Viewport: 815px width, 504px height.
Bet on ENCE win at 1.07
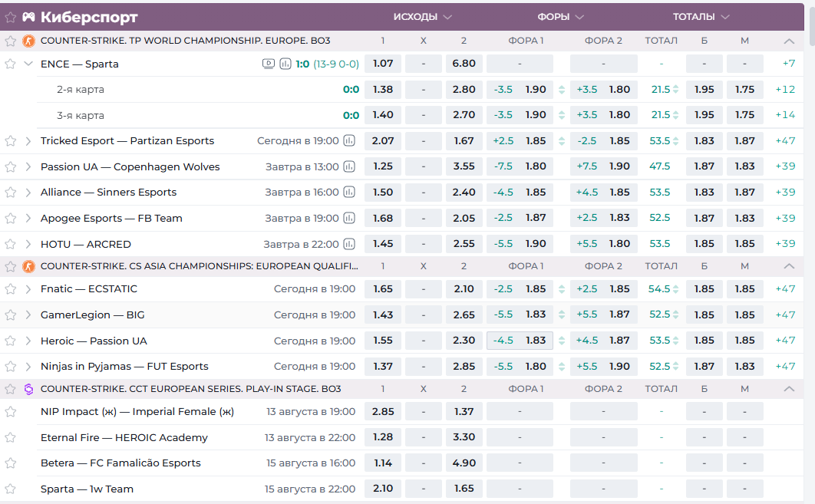[382, 64]
